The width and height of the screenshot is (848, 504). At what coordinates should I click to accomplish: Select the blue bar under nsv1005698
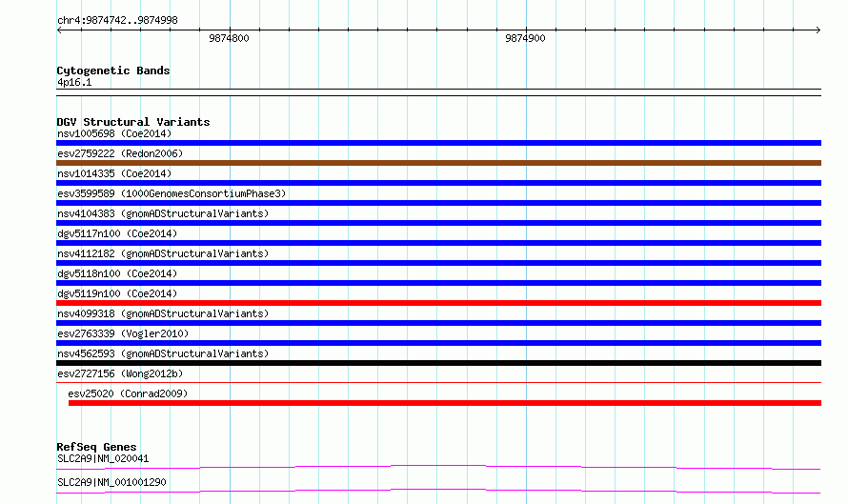tap(438, 143)
